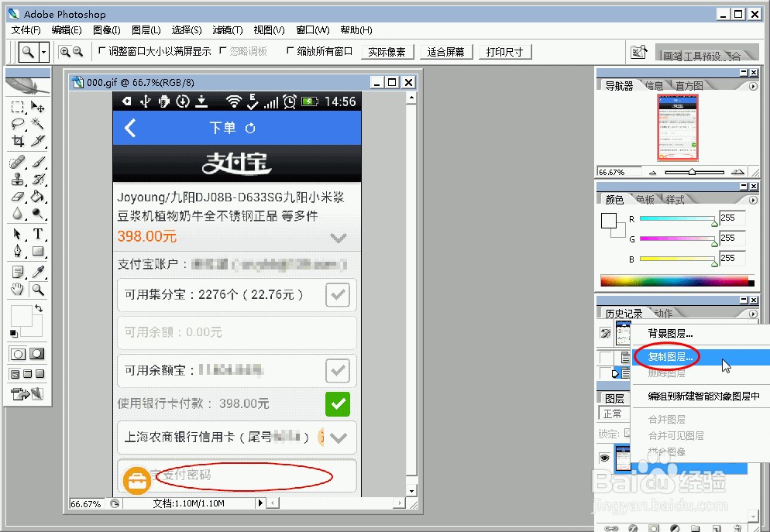This screenshot has height=532, width=770.
Task: Enable 缩放所有窗口 checkbox
Action: click(x=290, y=50)
